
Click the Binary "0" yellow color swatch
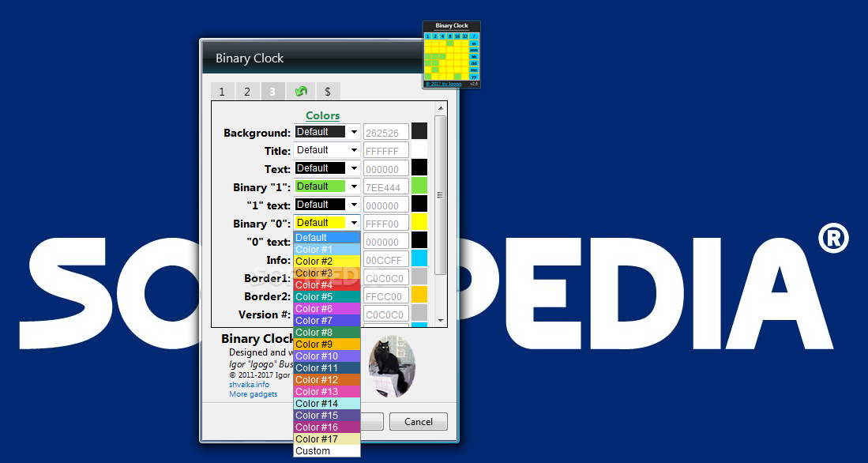click(419, 222)
